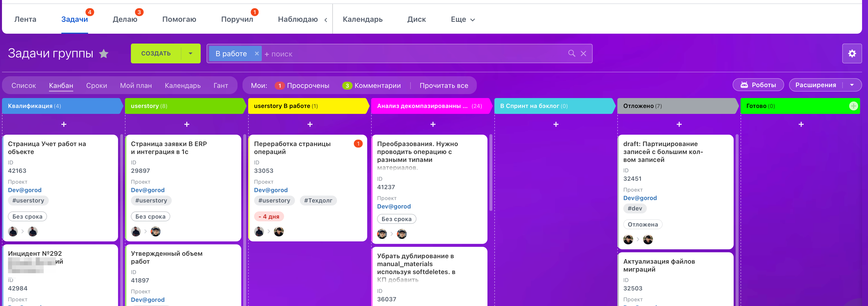
Task: Switch to Сроки view
Action: click(97, 86)
